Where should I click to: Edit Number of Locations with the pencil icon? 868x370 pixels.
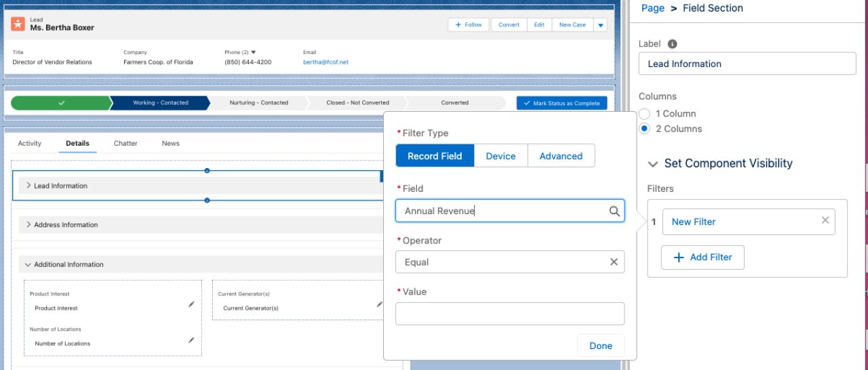click(191, 340)
